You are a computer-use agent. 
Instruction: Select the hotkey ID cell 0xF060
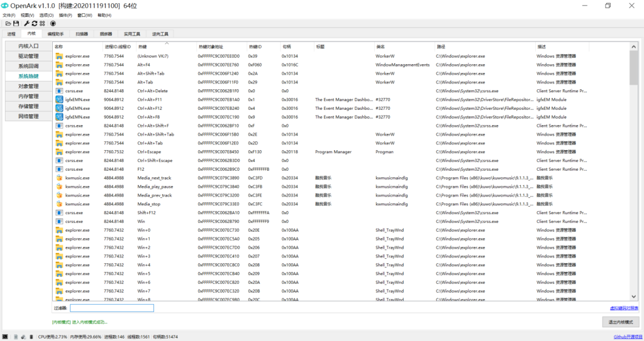tap(255, 65)
